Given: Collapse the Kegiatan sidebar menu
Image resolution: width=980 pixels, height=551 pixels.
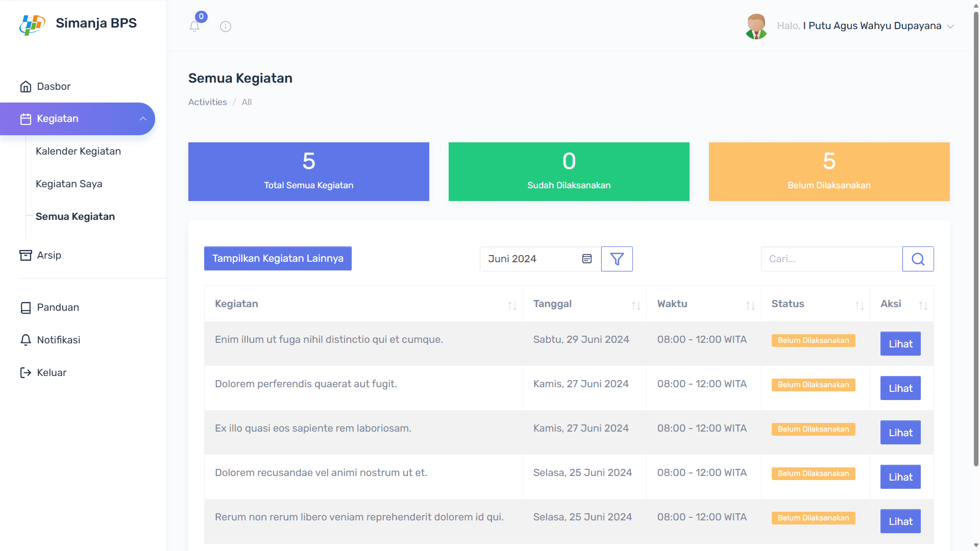Looking at the screenshot, I should click(x=143, y=119).
